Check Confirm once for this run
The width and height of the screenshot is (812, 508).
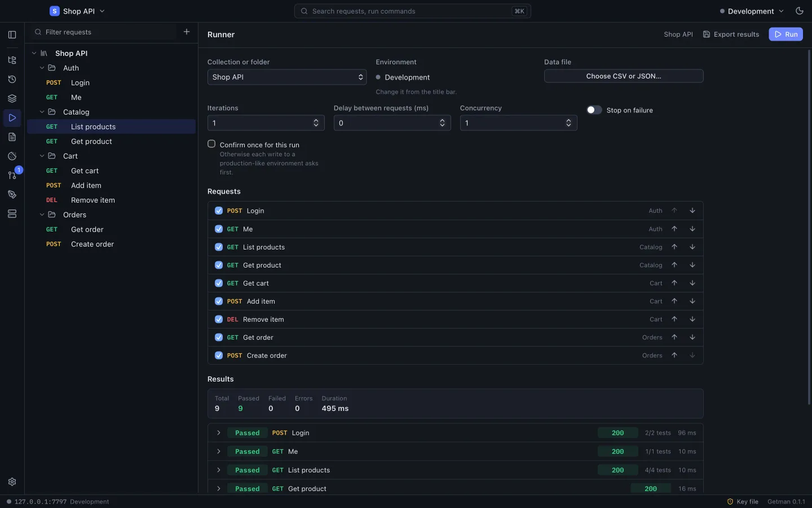[211, 144]
